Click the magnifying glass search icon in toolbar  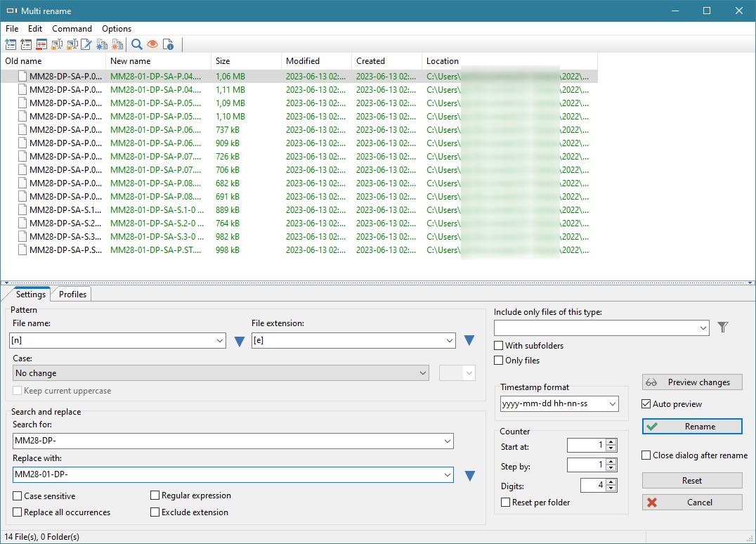137,45
